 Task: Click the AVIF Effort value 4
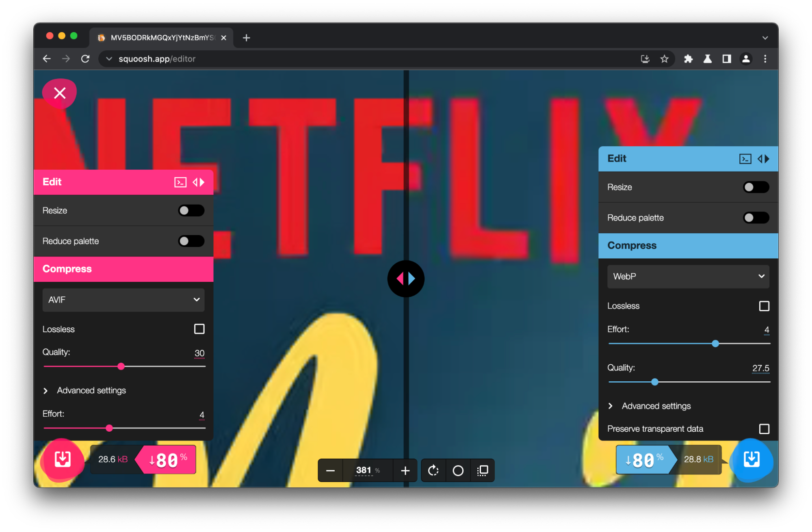click(x=202, y=415)
